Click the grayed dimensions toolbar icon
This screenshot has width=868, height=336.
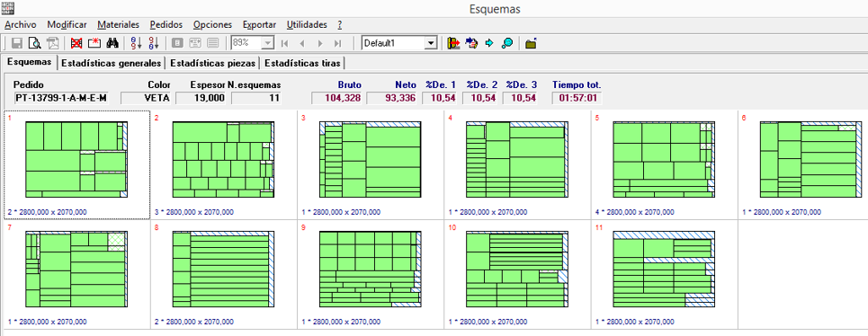click(x=195, y=43)
